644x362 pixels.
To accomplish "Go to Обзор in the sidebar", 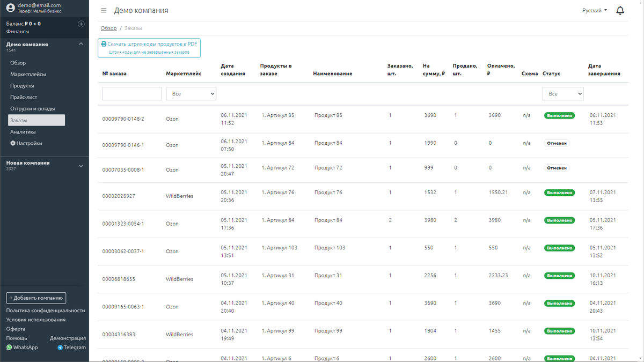I will click(x=18, y=63).
